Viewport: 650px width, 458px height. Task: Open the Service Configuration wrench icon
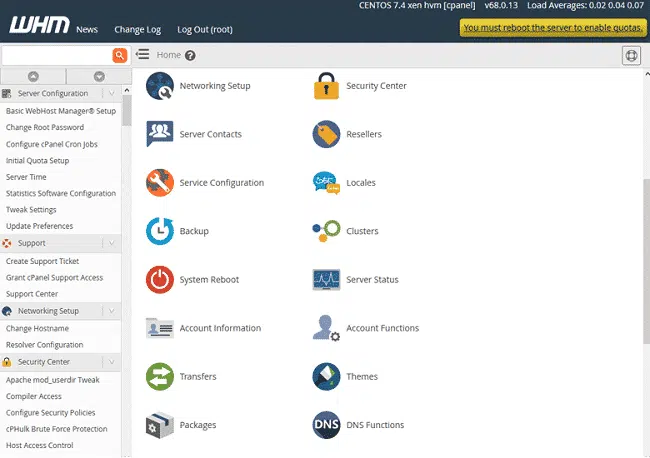[x=160, y=182]
